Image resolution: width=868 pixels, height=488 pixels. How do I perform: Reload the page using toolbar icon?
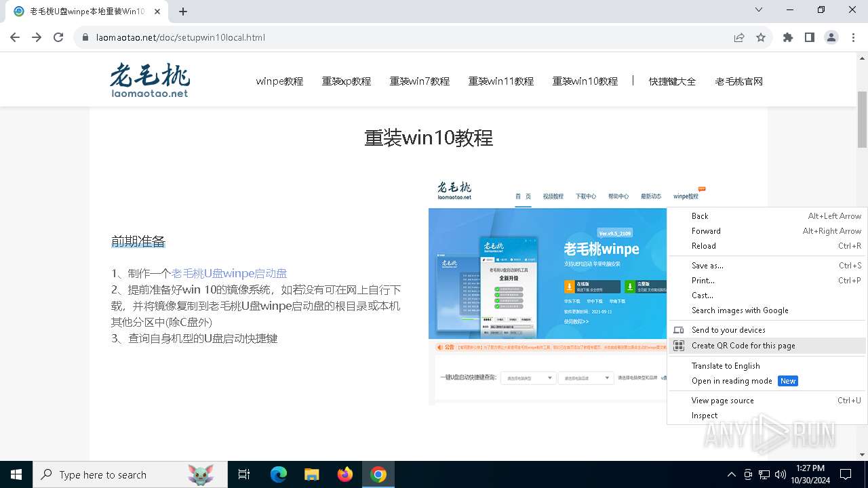point(58,37)
